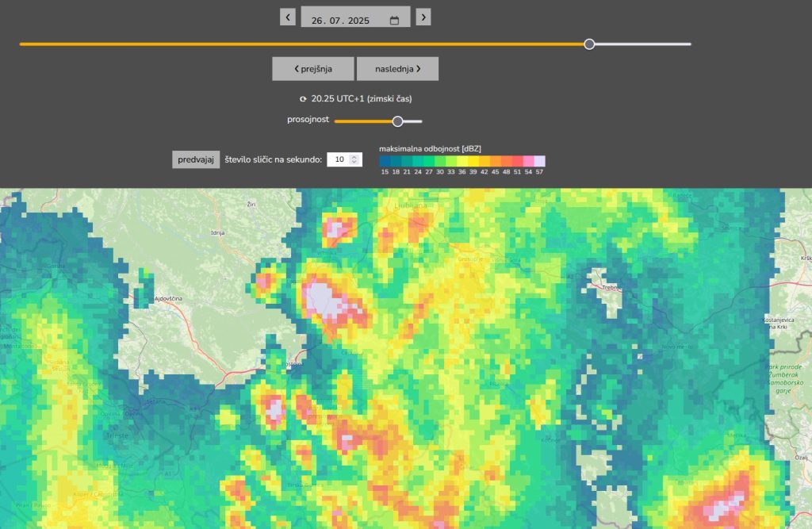Select the year 2025 in date field
812x529 pixels.
coord(358,21)
